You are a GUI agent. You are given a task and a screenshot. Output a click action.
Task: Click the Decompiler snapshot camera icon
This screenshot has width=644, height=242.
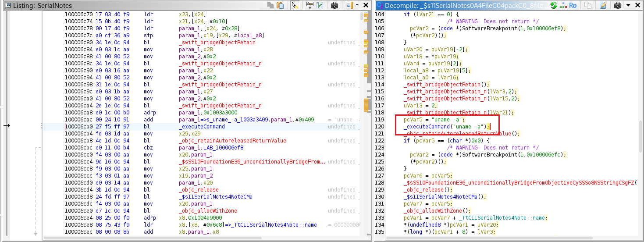click(618, 5)
